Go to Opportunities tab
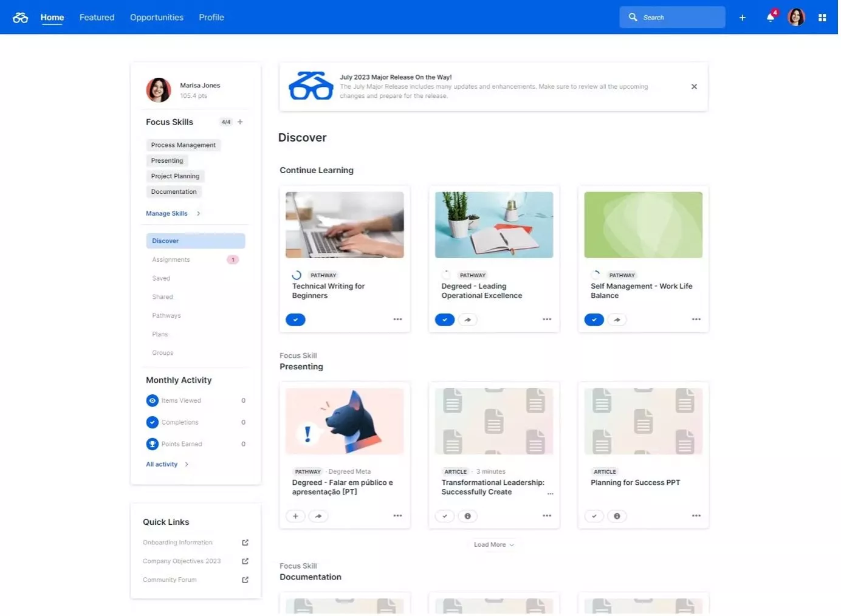 click(157, 18)
